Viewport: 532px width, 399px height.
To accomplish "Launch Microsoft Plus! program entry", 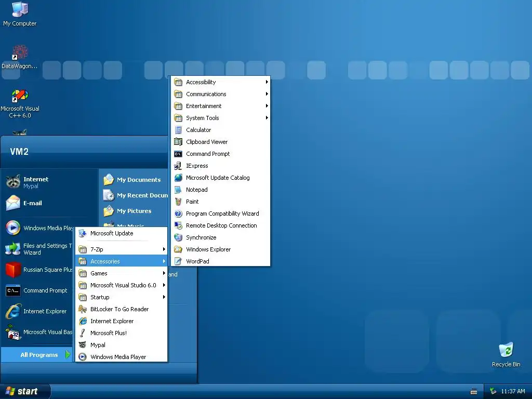I will [121, 333].
